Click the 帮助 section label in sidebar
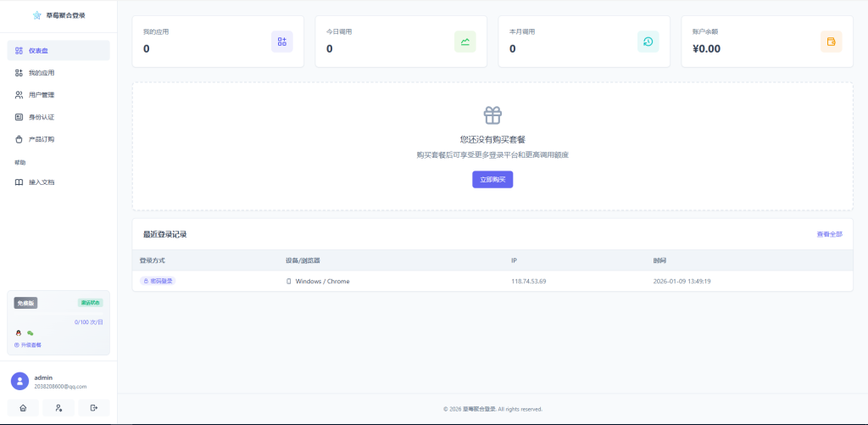868x425 pixels. 20,162
